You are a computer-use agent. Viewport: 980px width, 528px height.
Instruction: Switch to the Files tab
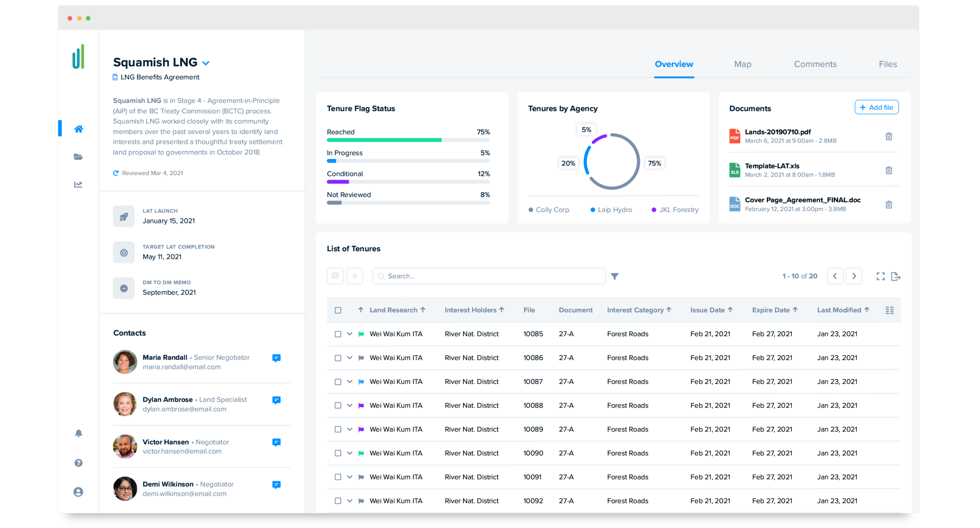point(887,64)
